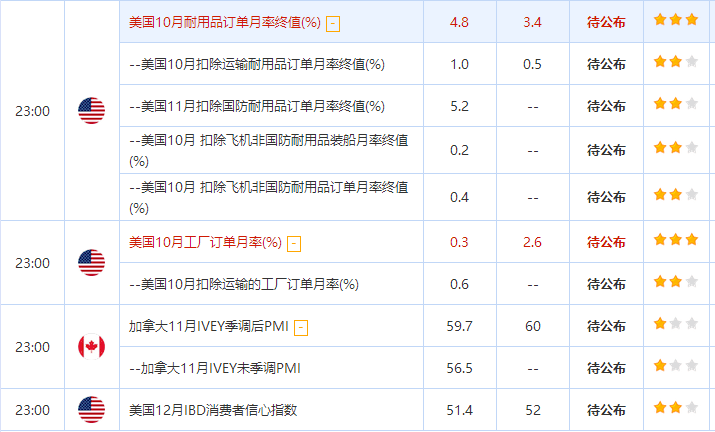The width and height of the screenshot is (715, 432).
Task: Open the 美国10月工厂订单月率(%) link
Action: 206,242
